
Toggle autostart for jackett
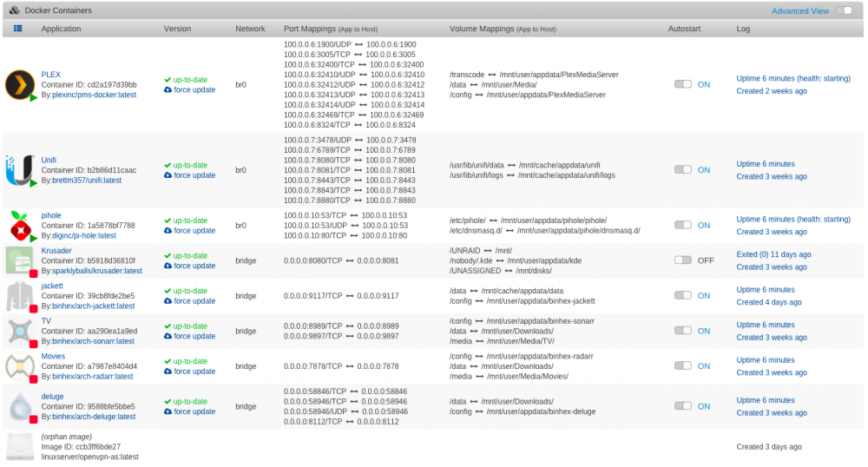point(682,295)
